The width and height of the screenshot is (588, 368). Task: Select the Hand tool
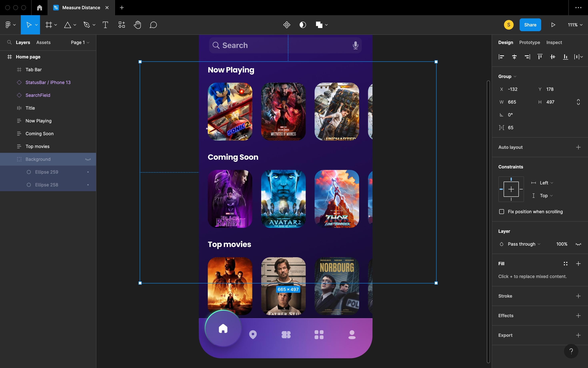pos(137,25)
